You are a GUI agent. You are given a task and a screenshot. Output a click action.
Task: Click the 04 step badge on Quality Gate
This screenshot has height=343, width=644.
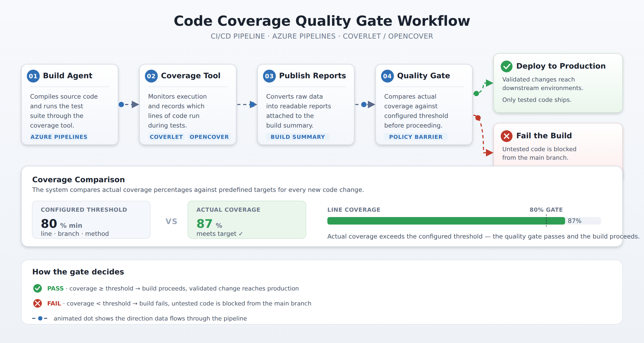pyautogui.click(x=387, y=76)
